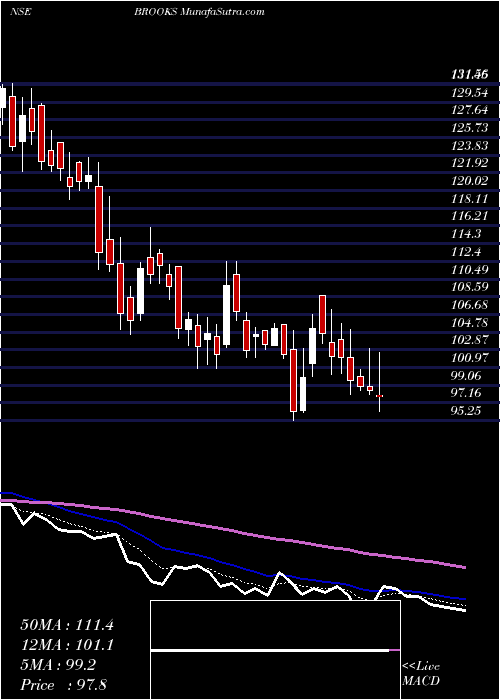Select the 112.4 price level label
500x700 pixels.
pyautogui.click(x=466, y=252)
